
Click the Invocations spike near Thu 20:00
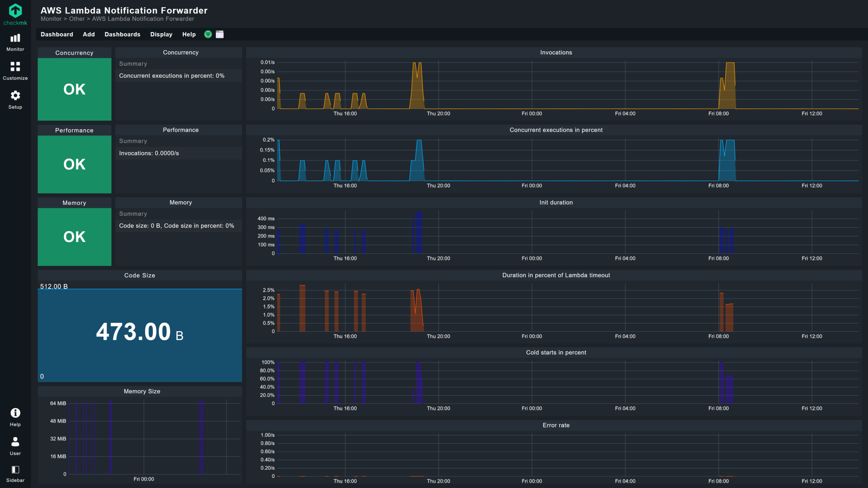417,86
